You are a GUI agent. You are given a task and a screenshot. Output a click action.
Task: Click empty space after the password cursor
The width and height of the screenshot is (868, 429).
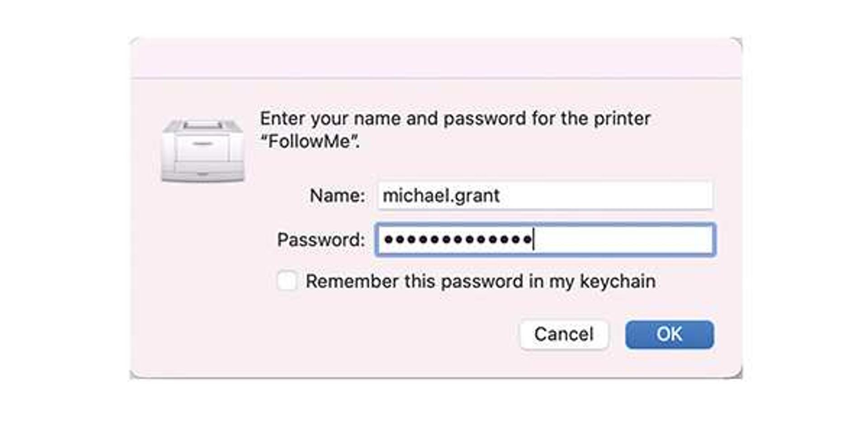point(623,240)
